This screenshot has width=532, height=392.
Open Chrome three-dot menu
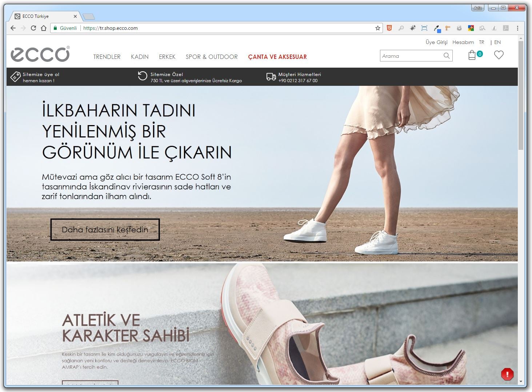point(517,28)
